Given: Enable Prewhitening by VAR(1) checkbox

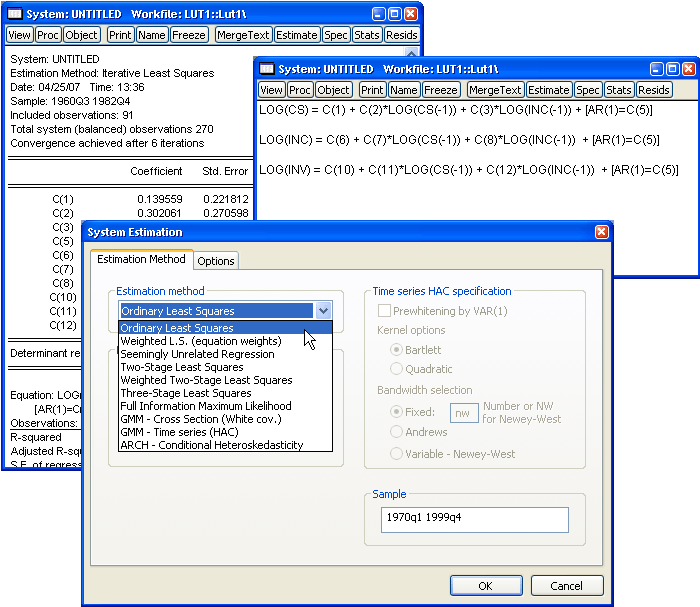Looking at the screenshot, I should 385,312.
